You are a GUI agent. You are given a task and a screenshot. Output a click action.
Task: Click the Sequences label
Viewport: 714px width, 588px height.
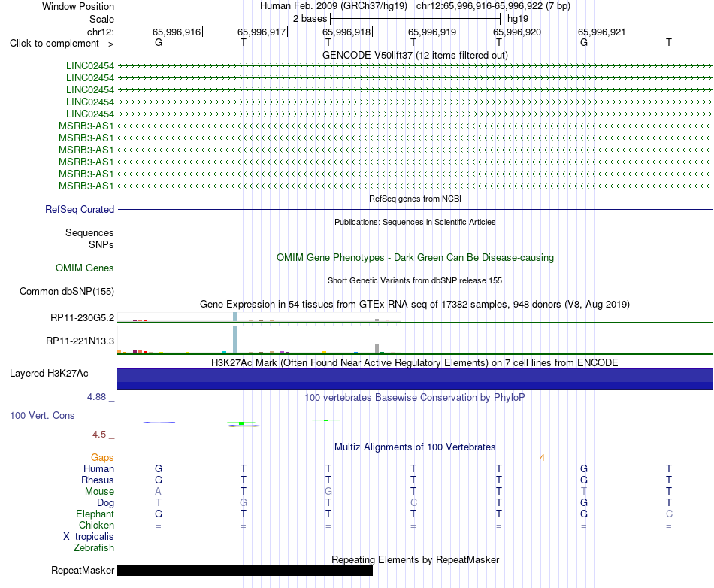tap(89, 233)
